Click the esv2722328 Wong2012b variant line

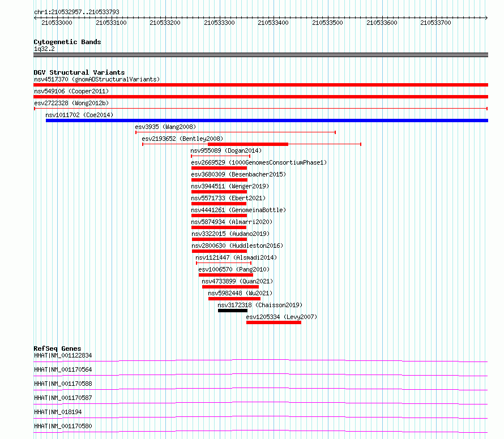tap(260, 109)
